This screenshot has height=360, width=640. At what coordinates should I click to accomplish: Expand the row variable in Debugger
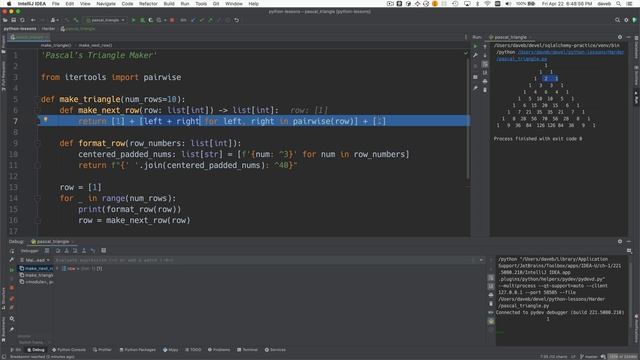57,269
